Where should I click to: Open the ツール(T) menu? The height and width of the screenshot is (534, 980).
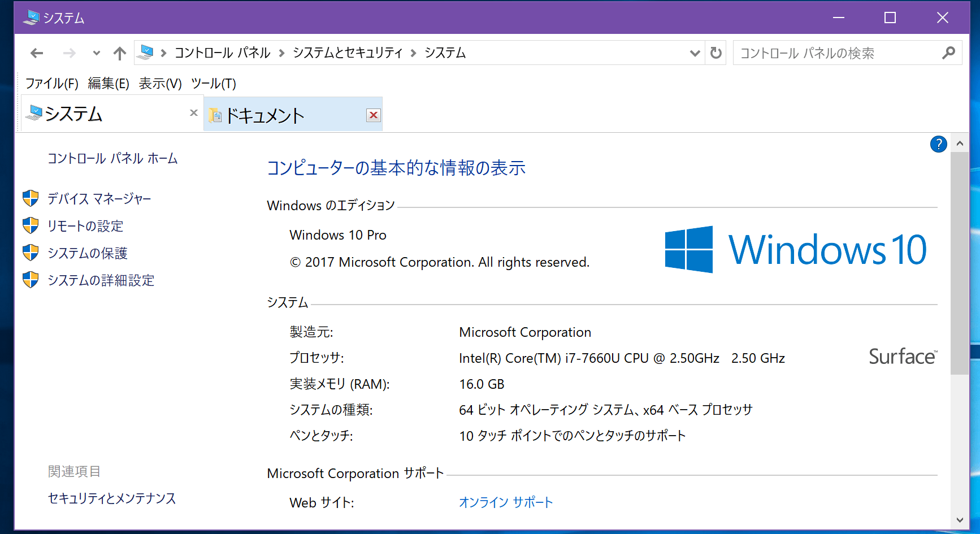point(214,84)
